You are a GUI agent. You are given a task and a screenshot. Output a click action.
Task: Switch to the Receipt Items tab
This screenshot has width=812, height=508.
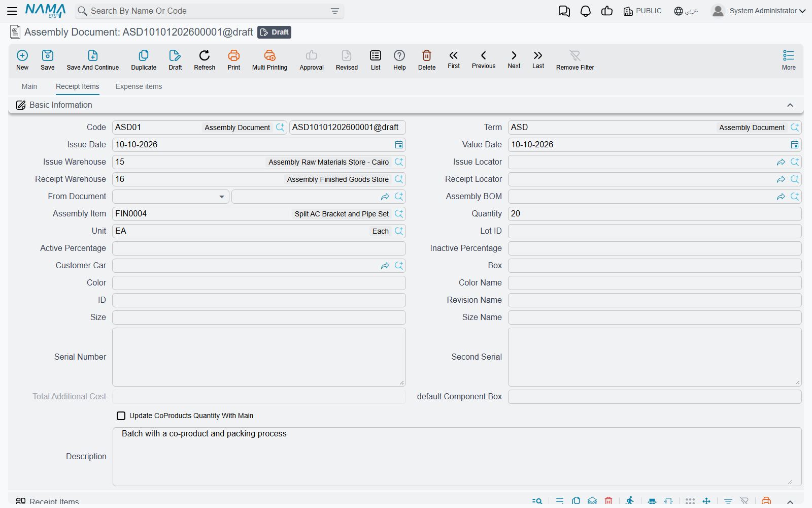[78, 86]
